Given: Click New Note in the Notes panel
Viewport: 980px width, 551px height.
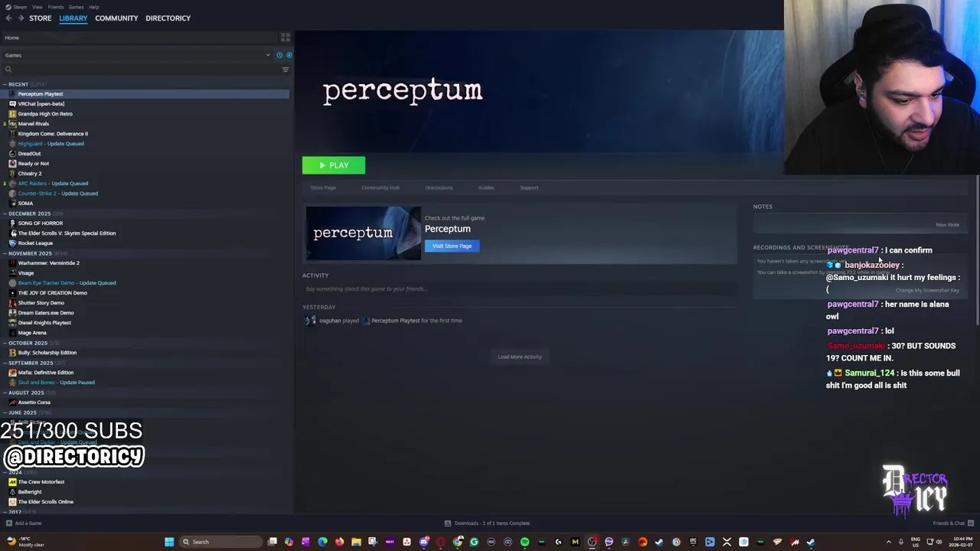Looking at the screenshot, I should click(947, 225).
